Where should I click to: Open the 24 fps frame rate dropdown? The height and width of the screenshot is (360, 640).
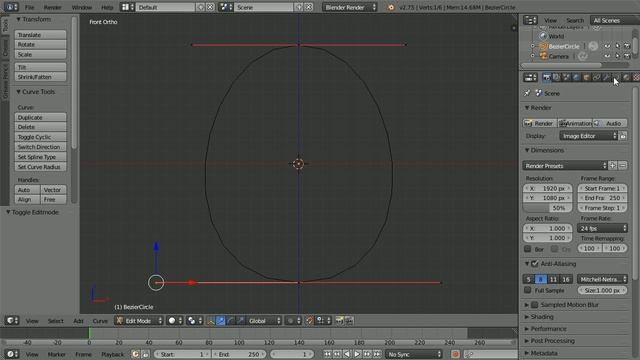[x=602, y=228]
